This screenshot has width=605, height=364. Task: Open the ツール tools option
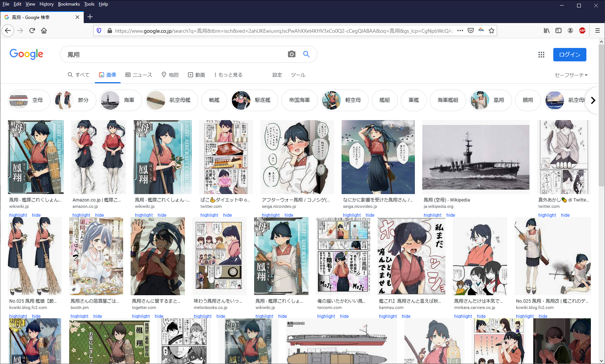point(298,75)
